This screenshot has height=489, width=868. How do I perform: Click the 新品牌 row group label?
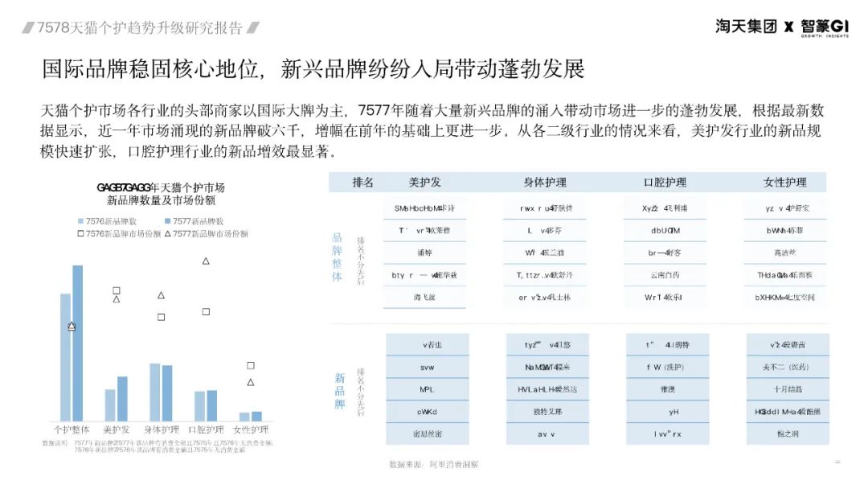coord(339,391)
